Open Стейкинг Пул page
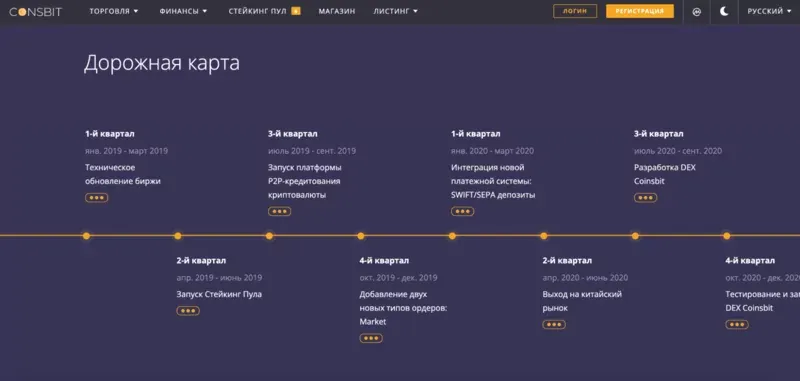Screen dimensions: 800x381 [258, 11]
